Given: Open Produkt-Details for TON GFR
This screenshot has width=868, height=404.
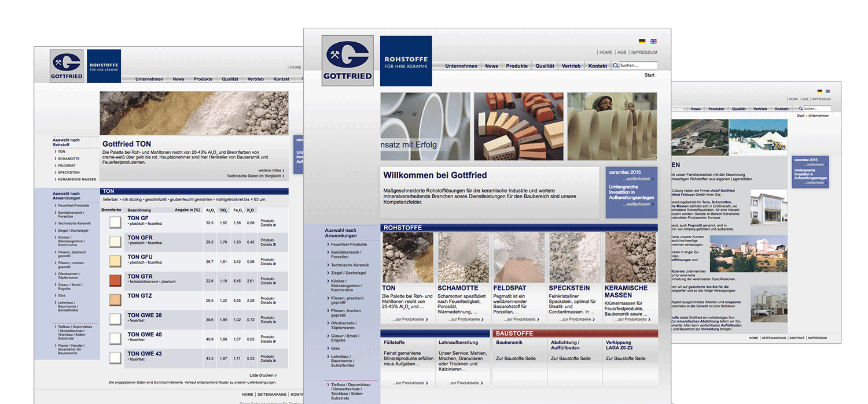Looking at the screenshot, I should pyautogui.click(x=269, y=242).
